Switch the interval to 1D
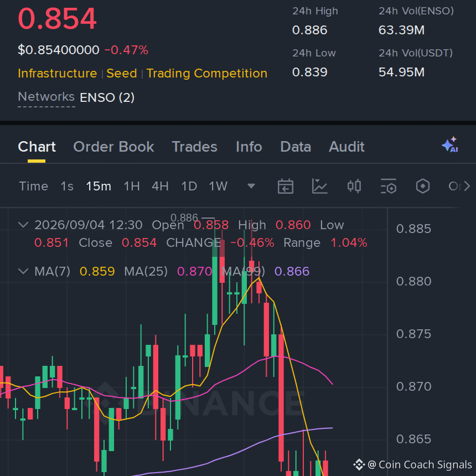The image size is (476, 476). click(189, 186)
